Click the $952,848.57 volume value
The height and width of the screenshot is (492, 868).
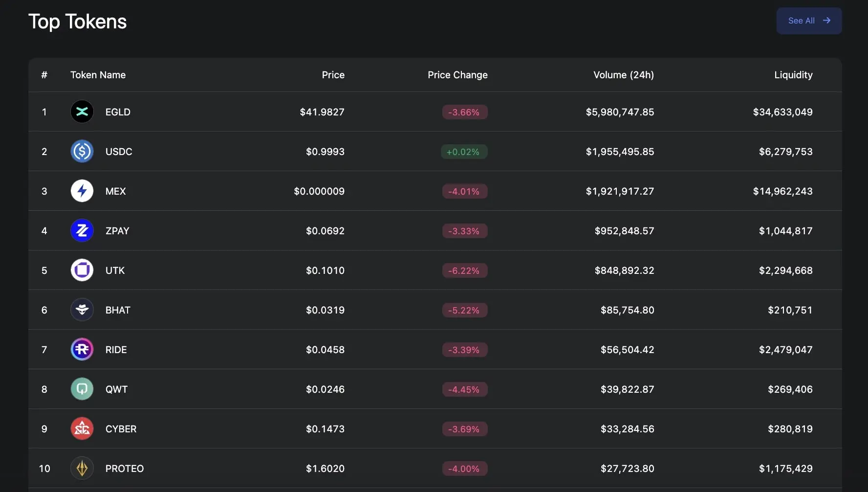coord(624,231)
